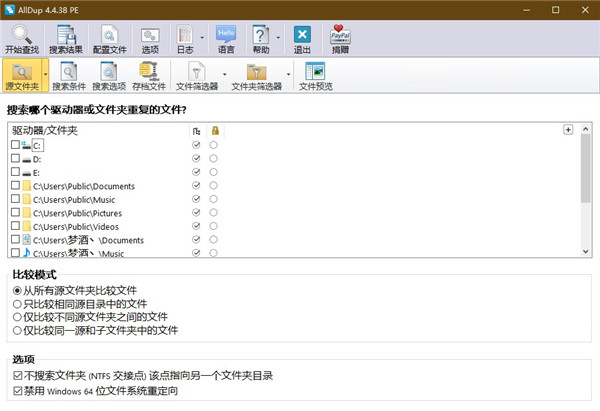Check C:\Users\Public\Music folder checkbox
Screen dimensions: 600x411
coord(15,199)
